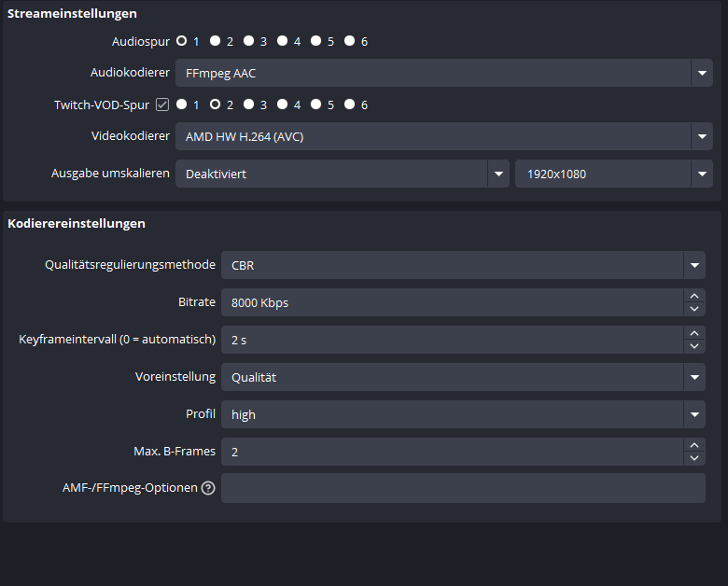This screenshot has width=728, height=586.
Task: Increase Keyframeintervall with the up arrow
Action: pyautogui.click(x=694, y=333)
